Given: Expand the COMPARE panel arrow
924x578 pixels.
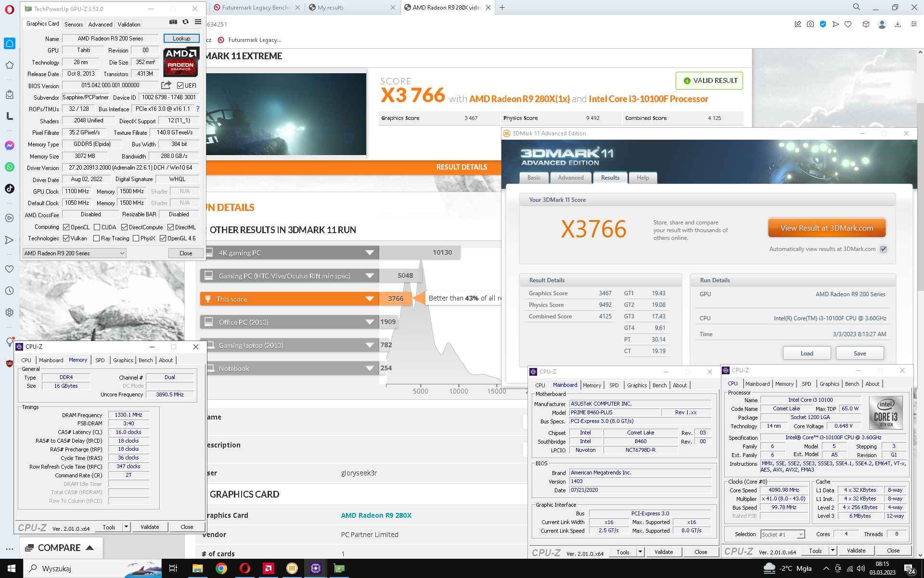Looking at the screenshot, I should click(x=90, y=548).
